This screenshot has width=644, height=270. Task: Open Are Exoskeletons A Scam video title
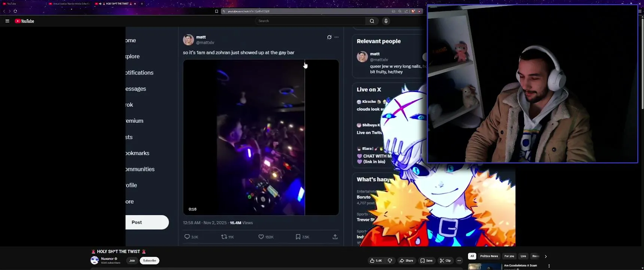(x=520, y=265)
